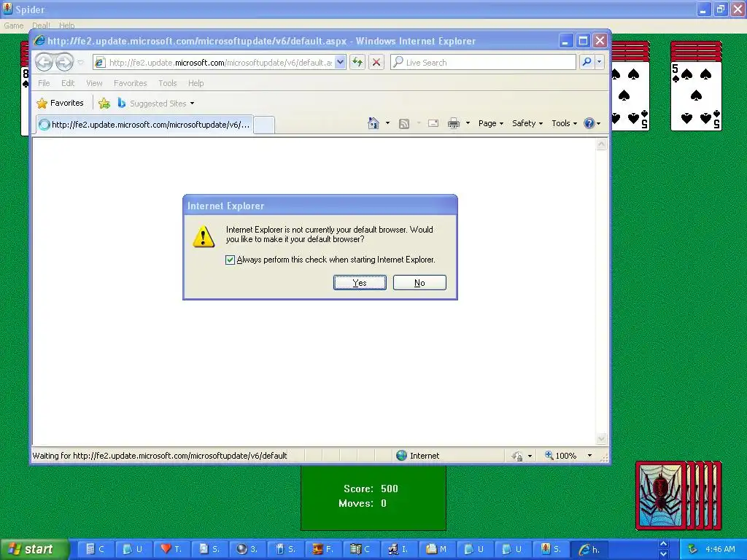Click the Add to Favorites Bar star icon

[x=104, y=104]
